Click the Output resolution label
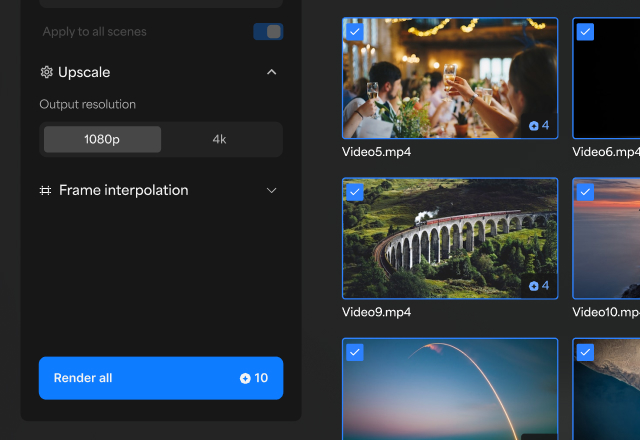640x440 pixels. [x=88, y=104]
